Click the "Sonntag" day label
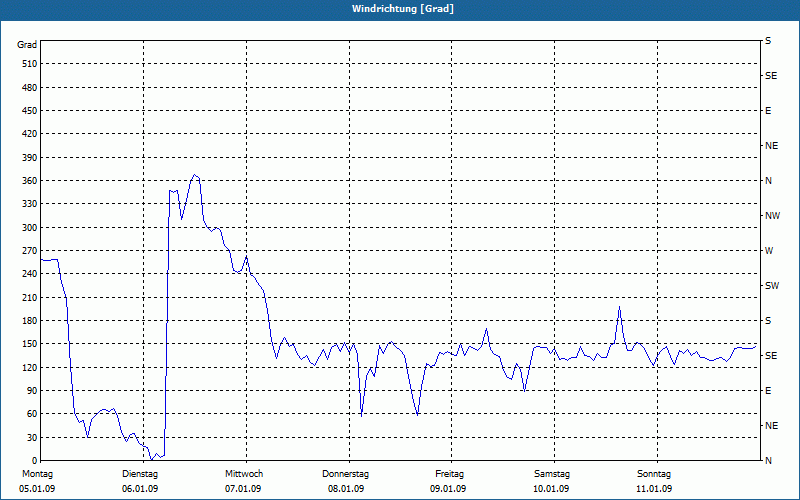Image resolution: width=800 pixels, height=500 pixels. click(x=654, y=474)
